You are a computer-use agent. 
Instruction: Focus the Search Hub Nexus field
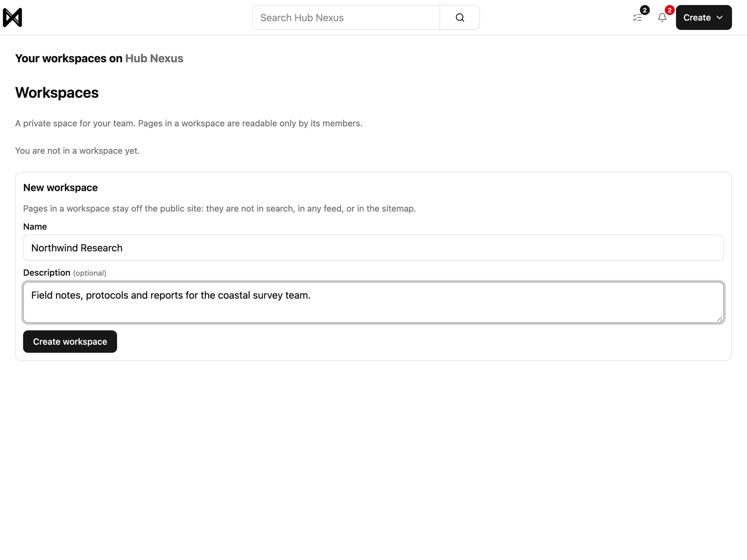[346, 17]
